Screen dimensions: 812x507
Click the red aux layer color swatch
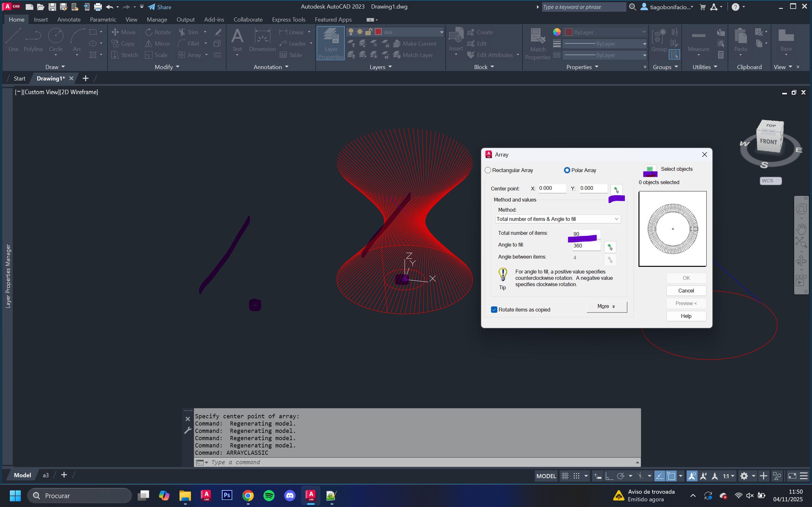point(378,32)
